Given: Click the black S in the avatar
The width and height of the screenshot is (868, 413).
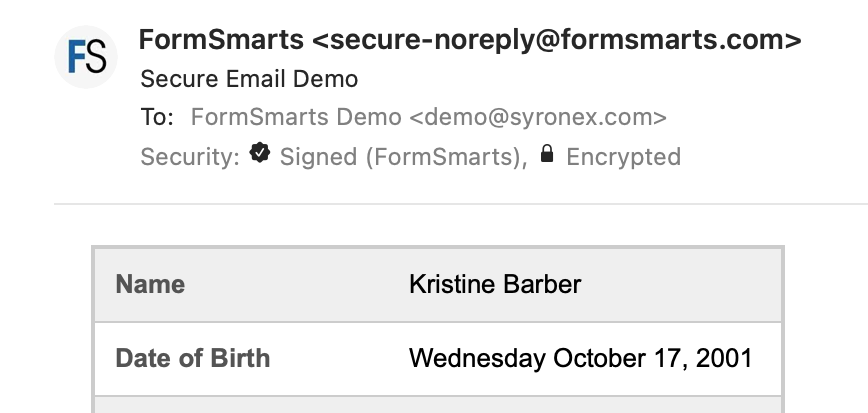Looking at the screenshot, I should pyautogui.click(x=96, y=57).
